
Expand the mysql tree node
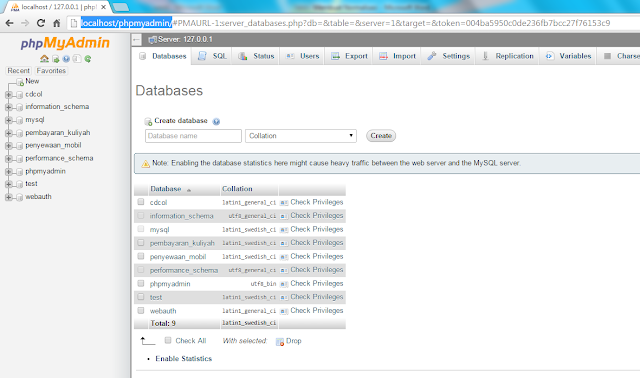[9, 120]
